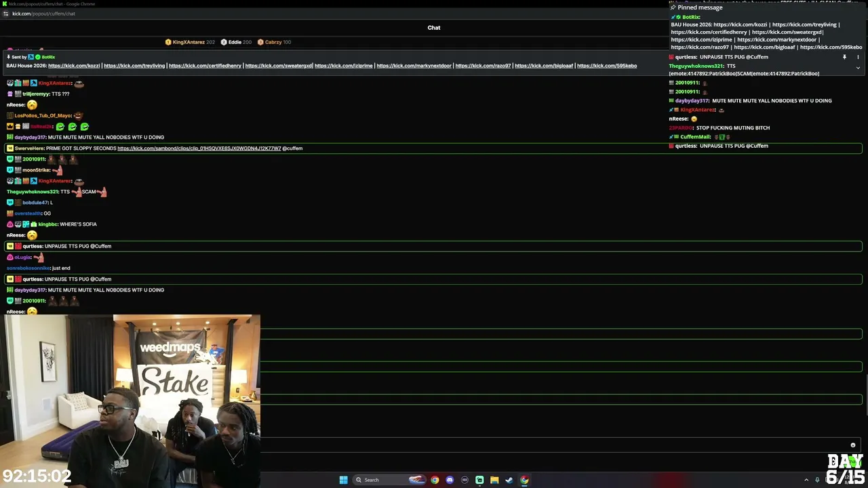Visit the underlined kick.com/595kebo link
868x488 pixels.
click(x=607, y=66)
